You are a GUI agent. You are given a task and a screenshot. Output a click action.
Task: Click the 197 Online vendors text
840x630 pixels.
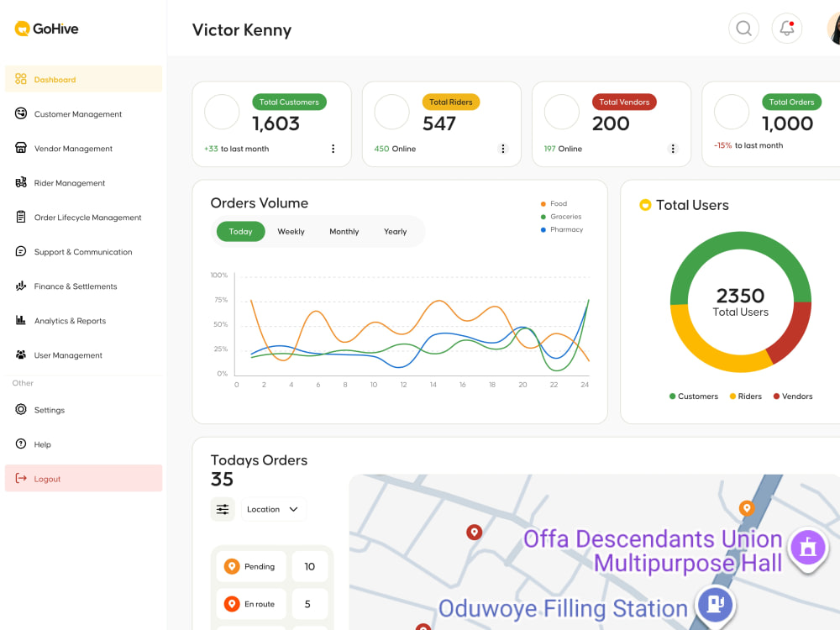pos(563,149)
